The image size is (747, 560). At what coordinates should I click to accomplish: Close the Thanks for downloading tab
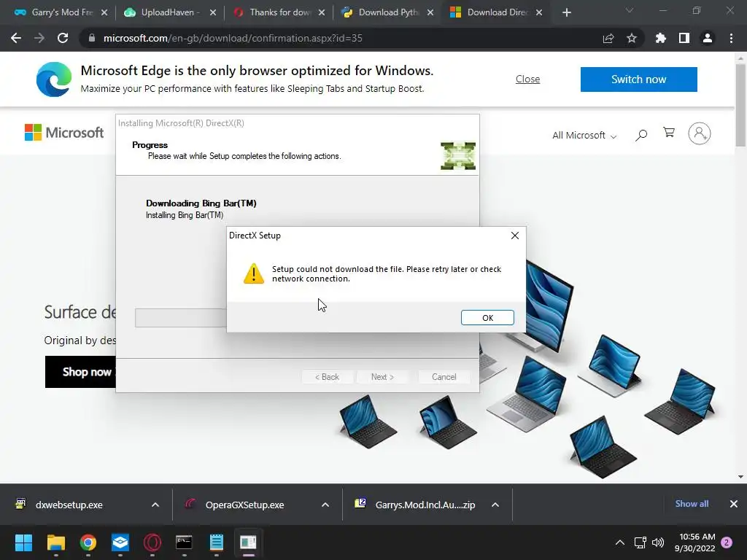pyautogui.click(x=322, y=12)
